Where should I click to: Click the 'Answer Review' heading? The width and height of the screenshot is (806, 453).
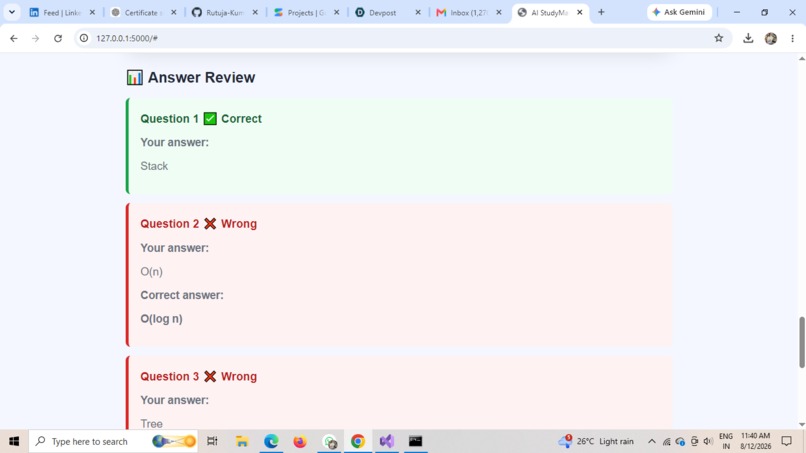click(202, 78)
